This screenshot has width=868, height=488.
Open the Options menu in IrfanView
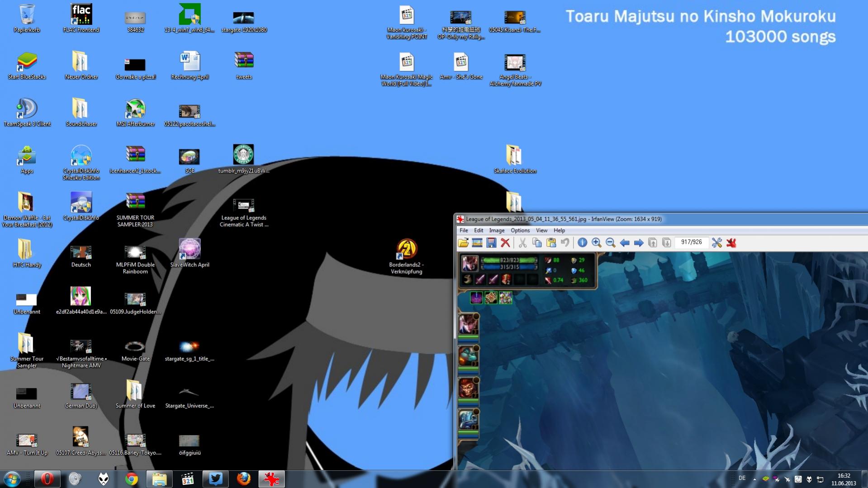coord(520,230)
